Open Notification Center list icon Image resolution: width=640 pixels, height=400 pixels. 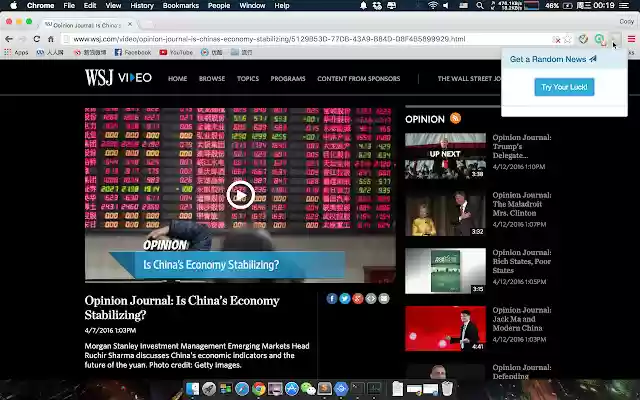(x=624, y=5)
